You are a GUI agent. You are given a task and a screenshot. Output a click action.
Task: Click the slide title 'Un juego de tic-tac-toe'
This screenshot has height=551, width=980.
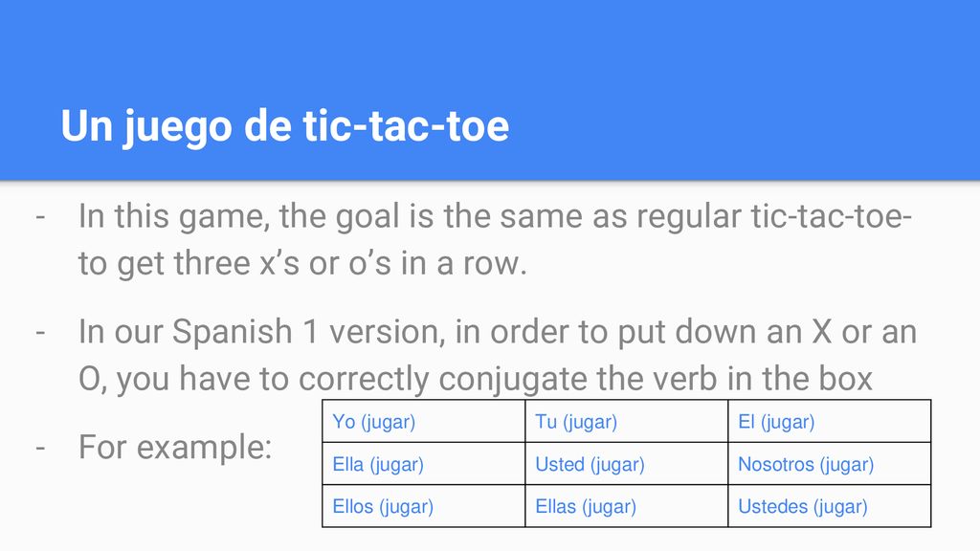tap(285, 127)
